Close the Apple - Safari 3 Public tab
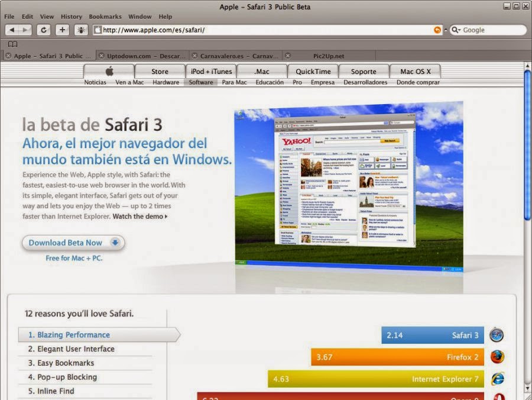The image size is (532, 400). (x=8, y=56)
